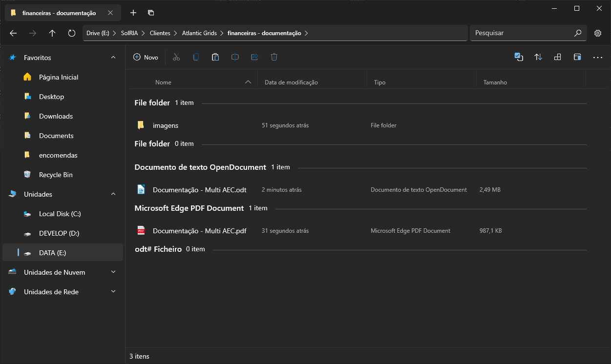611x364 pixels.
Task: Click Microsoft Edge PDF Document group header
Action: (x=189, y=208)
